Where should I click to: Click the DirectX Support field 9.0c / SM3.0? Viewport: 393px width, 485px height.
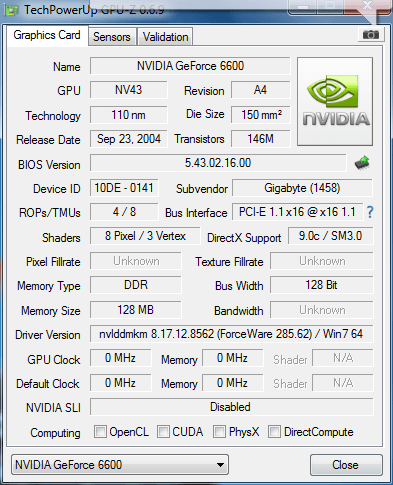[x=330, y=236]
